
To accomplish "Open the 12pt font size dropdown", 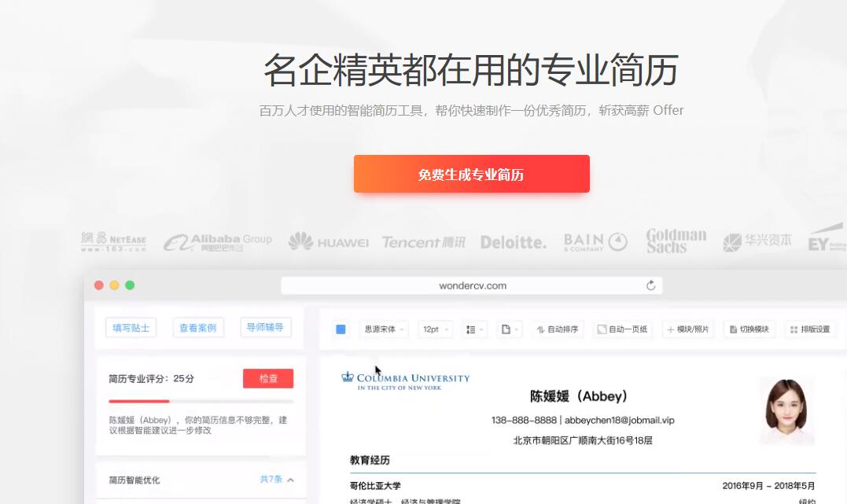I will coord(435,329).
